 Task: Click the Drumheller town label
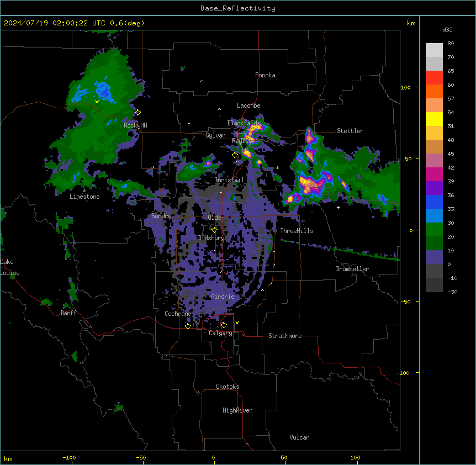(x=352, y=269)
